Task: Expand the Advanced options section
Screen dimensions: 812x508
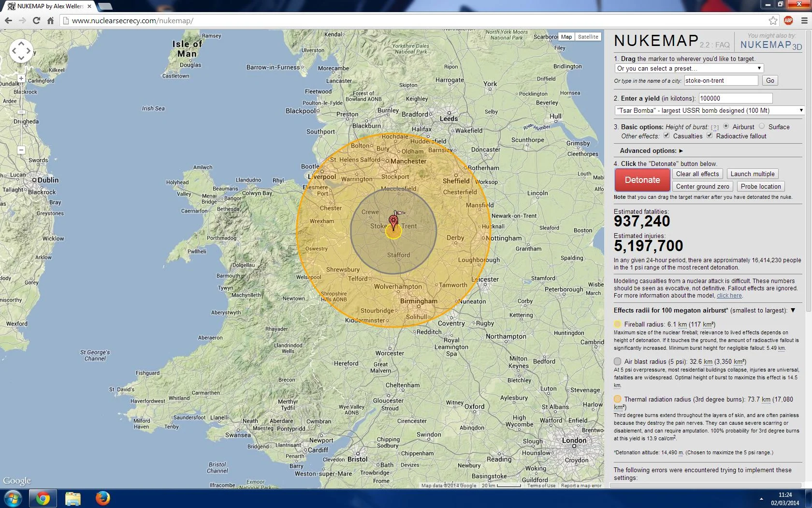Action: click(652, 150)
